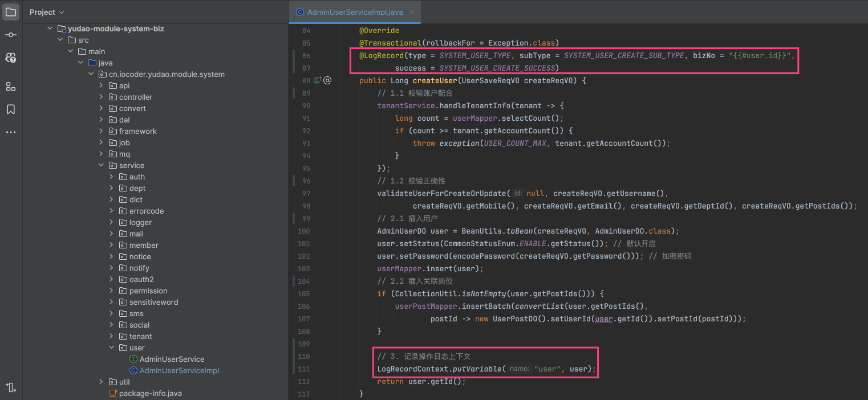The width and height of the screenshot is (868, 400).
Task: Close the AdminUserServiceImpl.java tab
Action: (x=412, y=12)
